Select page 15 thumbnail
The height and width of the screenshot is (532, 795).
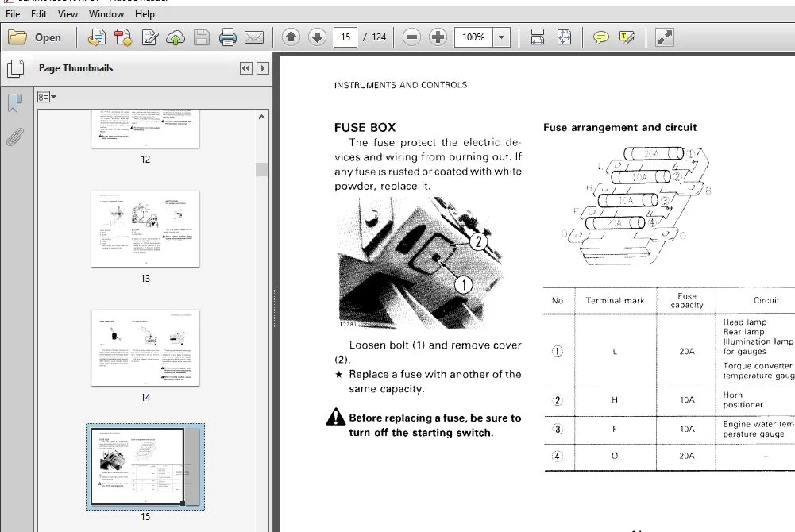click(145, 467)
